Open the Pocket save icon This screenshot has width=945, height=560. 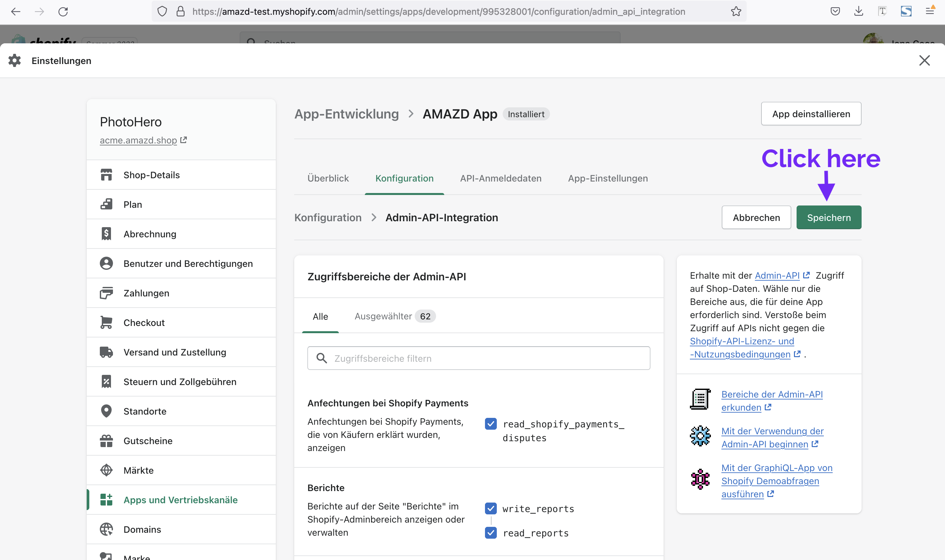[x=835, y=11]
